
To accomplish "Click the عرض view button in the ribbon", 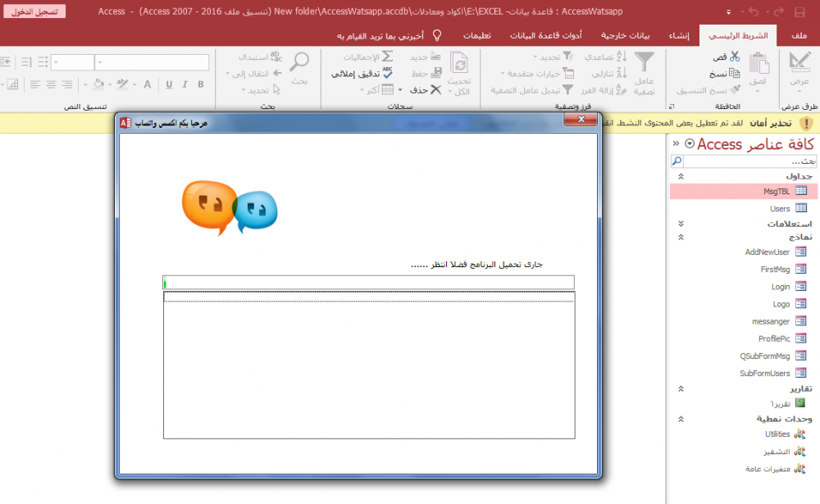I will [x=799, y=70].
